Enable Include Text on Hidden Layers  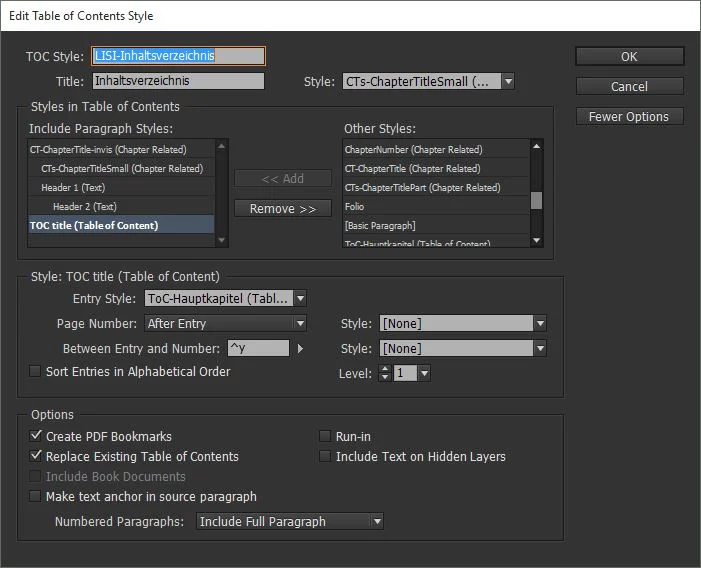coord(325,456)
